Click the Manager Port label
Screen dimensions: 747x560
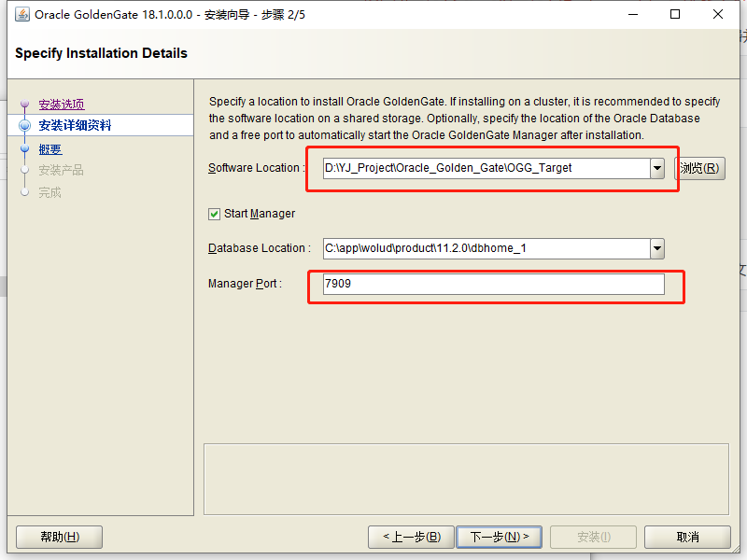(x=245, y=284)
